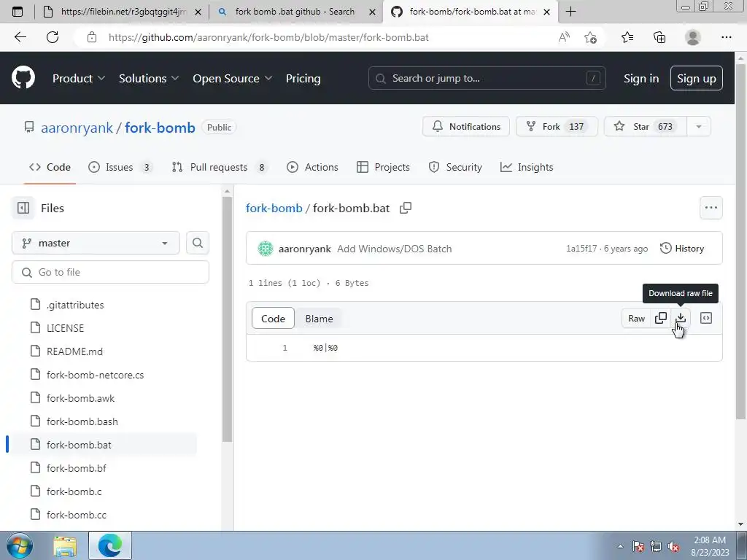
Task: Expand the Product menu
Action: click(79, 78)
